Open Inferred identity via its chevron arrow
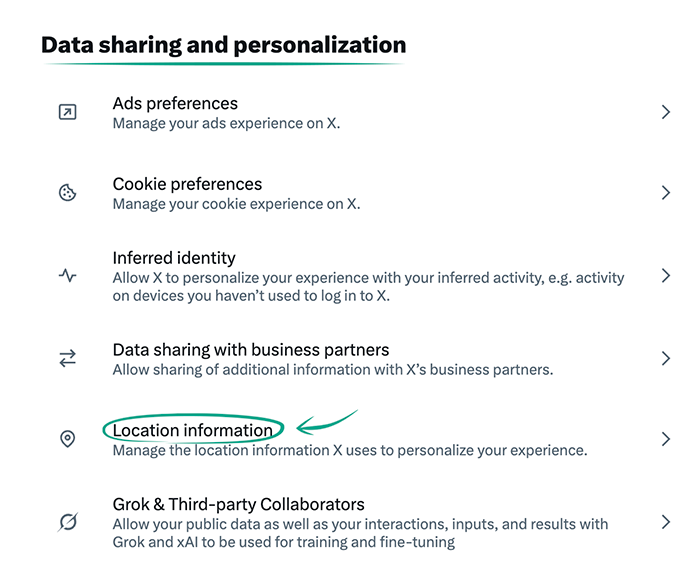 click(665, 275)
